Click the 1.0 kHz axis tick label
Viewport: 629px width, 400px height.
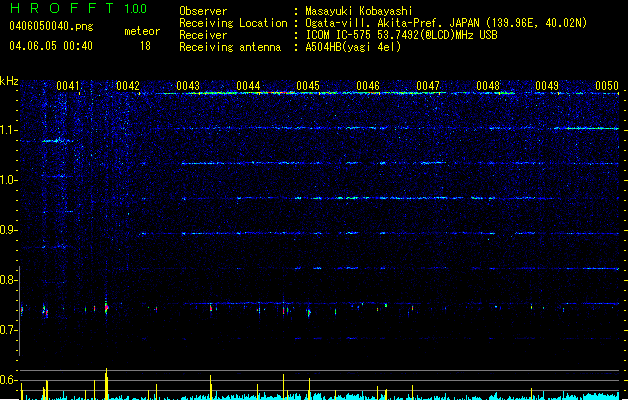click(9, 180)
